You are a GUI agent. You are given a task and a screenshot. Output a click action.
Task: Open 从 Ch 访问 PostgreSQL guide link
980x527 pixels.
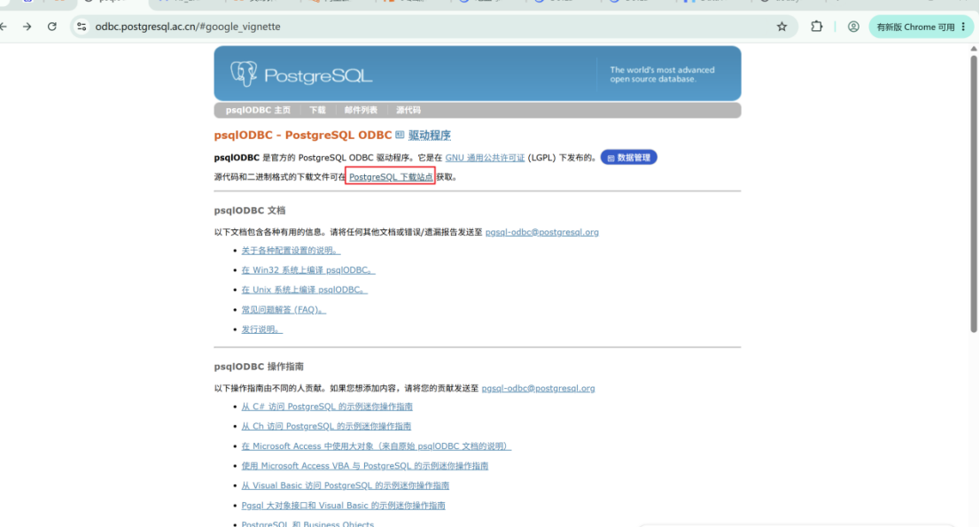326,426
